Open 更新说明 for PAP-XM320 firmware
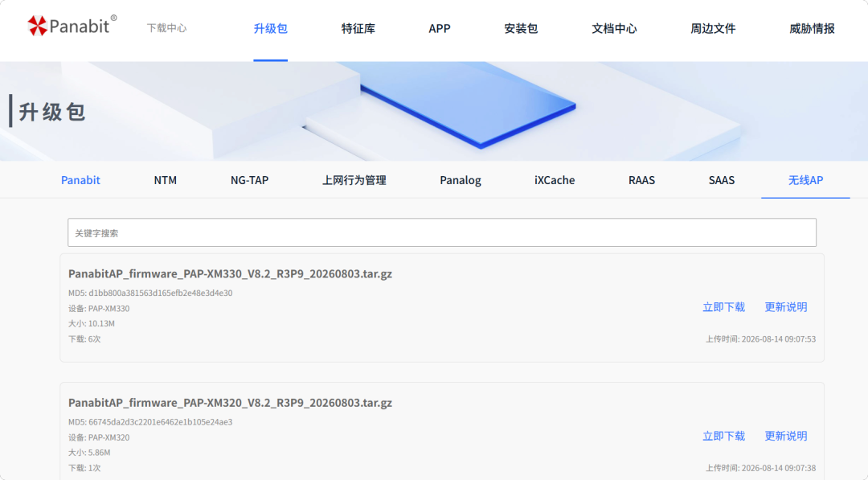The image size is (868, 480). pos(785,437)
